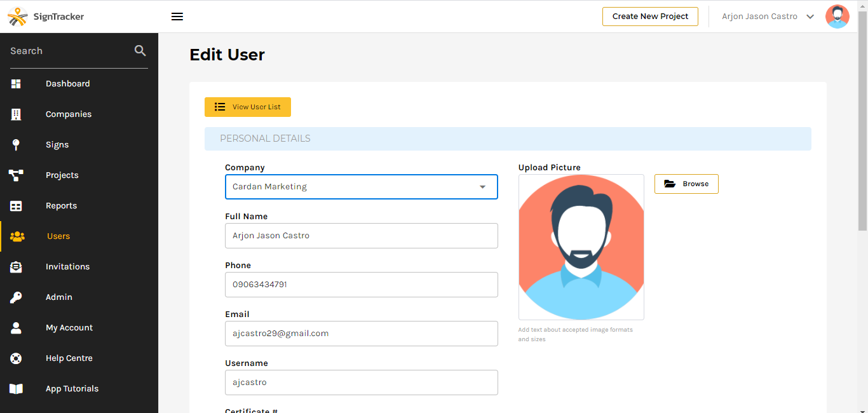
Task: Click the Reports table icon
Action: [17, 206]
